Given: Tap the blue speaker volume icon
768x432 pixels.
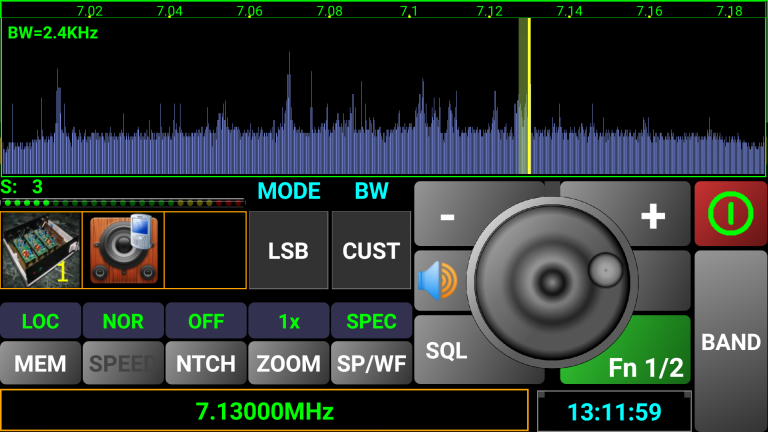Looking at the screenshot, I should pos(438,281).
